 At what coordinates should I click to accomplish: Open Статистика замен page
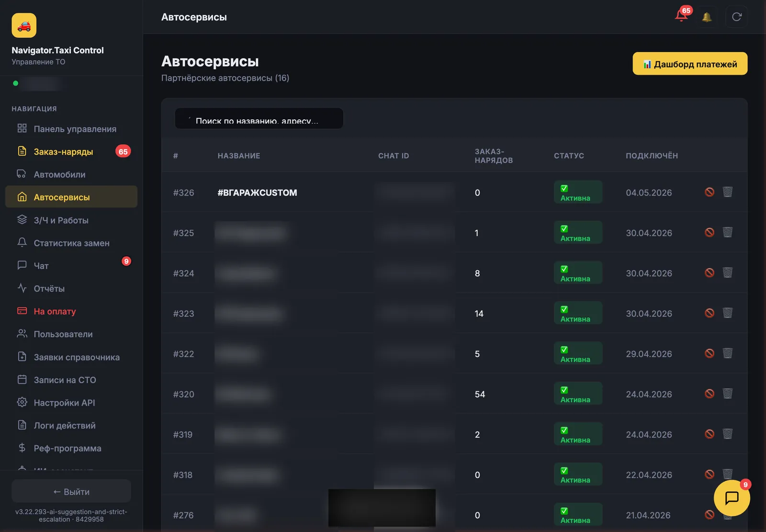pos(71,243)
